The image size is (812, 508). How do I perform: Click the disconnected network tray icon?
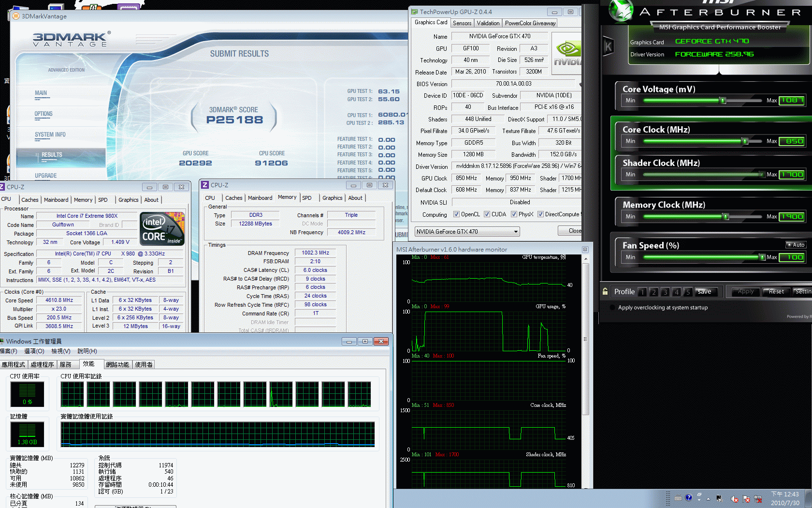(758, 499)
